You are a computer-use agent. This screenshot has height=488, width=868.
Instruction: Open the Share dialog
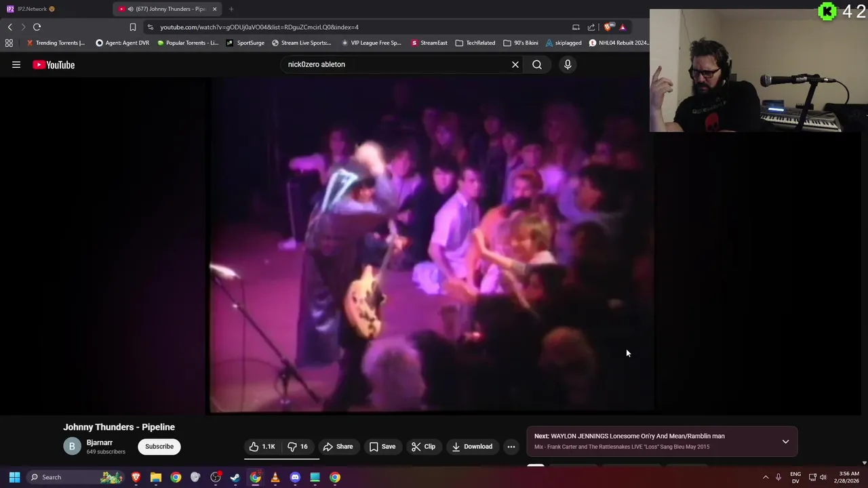click(x=338, y=447)
